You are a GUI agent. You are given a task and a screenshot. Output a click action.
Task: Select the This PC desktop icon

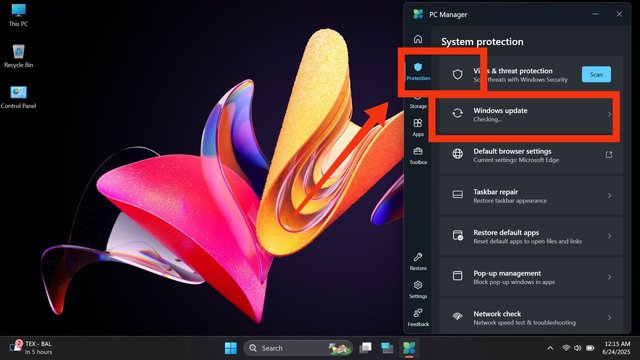click(18, 16)
